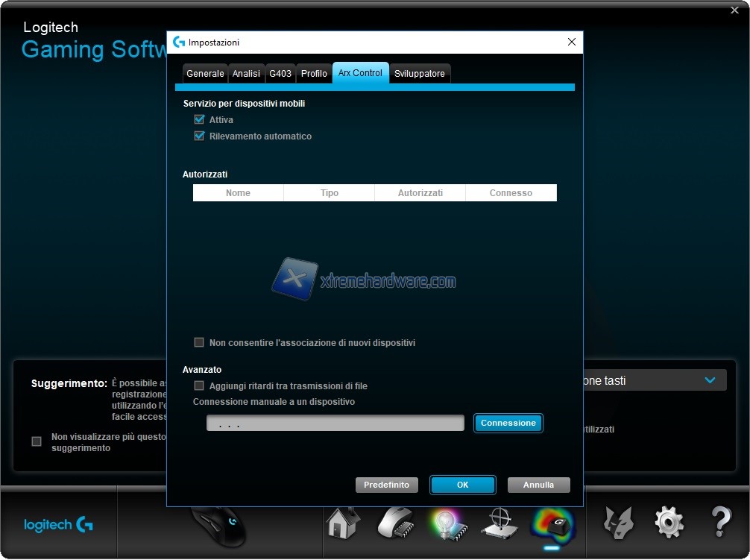Click the Predefinito button
This screenshot has width=750, height=560.
(x=386, y=485)
